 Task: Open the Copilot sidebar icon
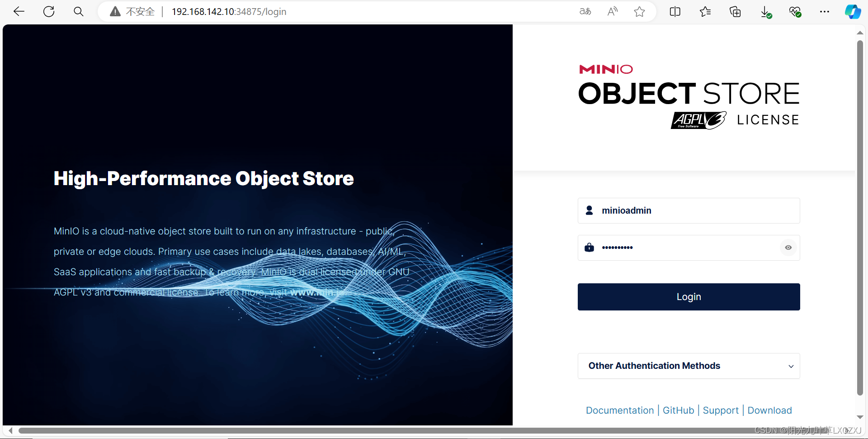pos(853,12)
